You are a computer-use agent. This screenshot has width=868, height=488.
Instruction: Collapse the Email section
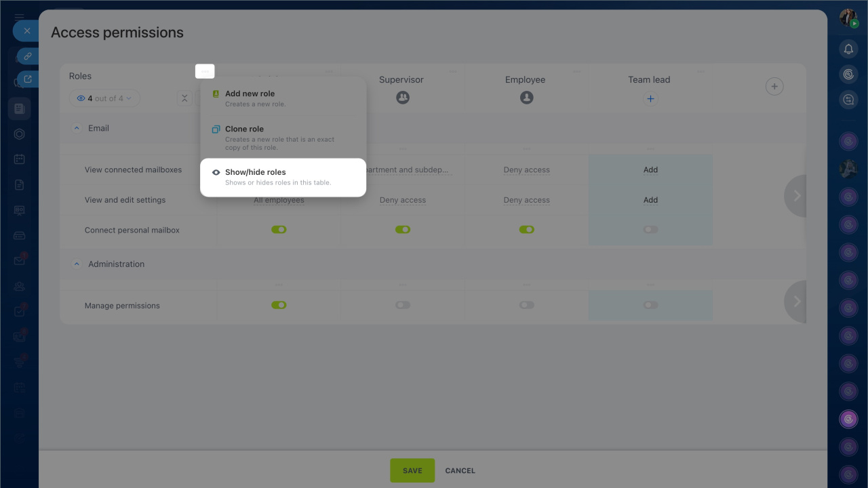pos(77,128)
